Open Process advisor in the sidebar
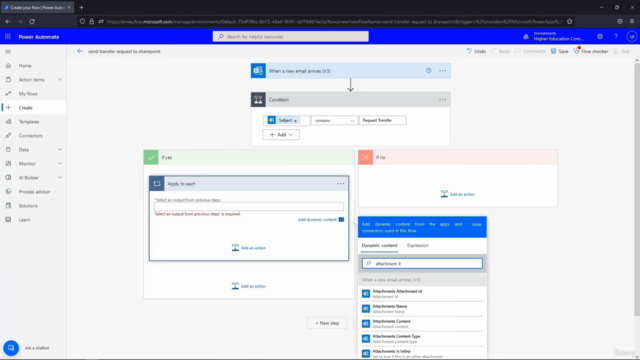 pos(34,192)
